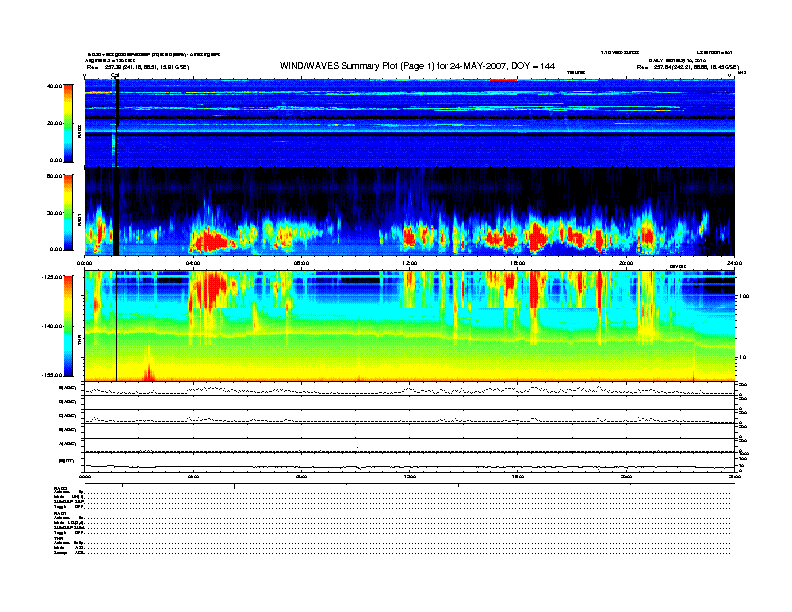The height and width of the screenshot is (612, 792).
Task: Click the TNR color scale bar
Action: [x=68, y=326]
